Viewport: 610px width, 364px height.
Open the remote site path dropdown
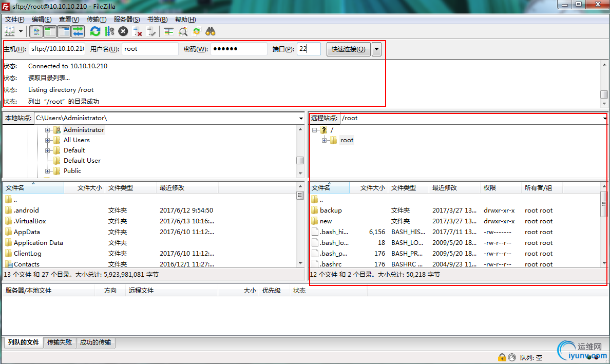[x=605, y=118]
